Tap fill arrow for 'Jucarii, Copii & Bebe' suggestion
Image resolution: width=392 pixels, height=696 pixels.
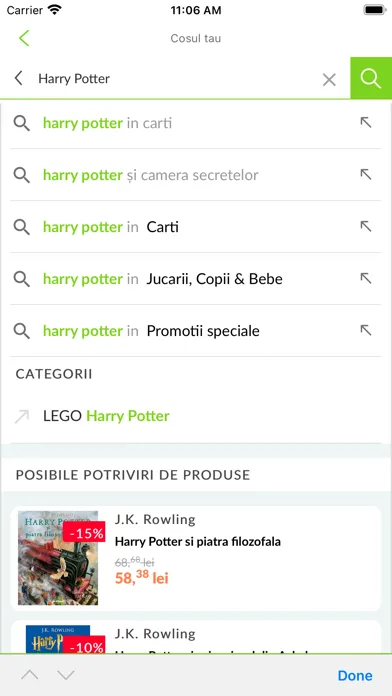point(365,278)
